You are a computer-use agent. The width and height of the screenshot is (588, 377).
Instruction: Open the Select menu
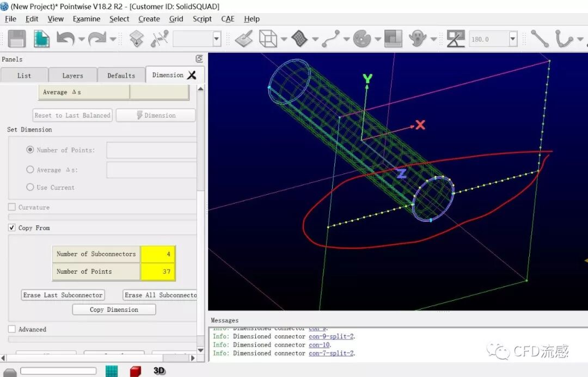click(119, 18)
